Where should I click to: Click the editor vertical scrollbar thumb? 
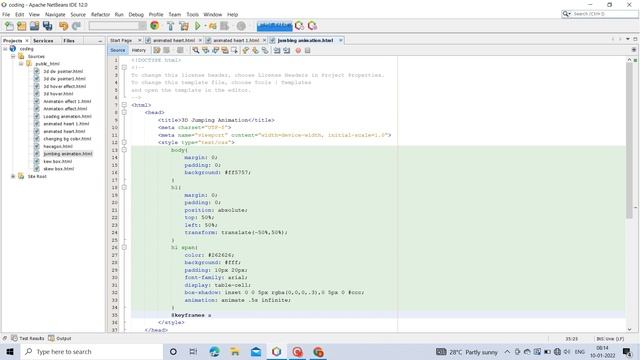[x=629, y=141]
